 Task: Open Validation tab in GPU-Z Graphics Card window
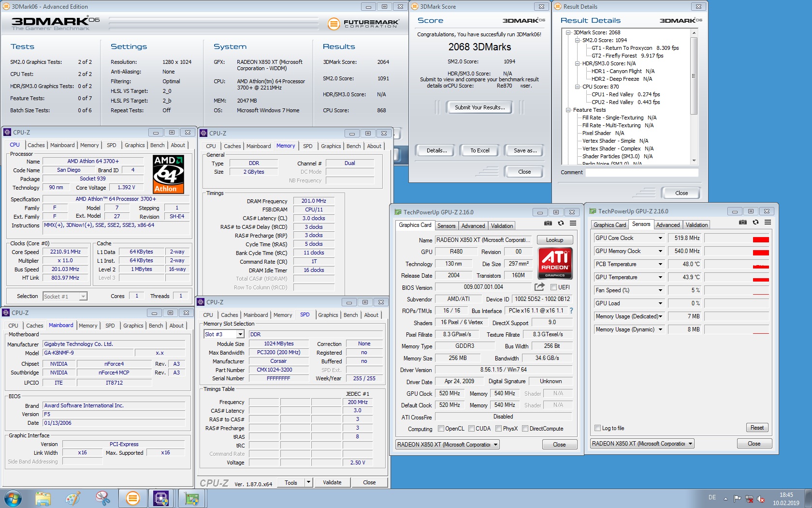502,226
